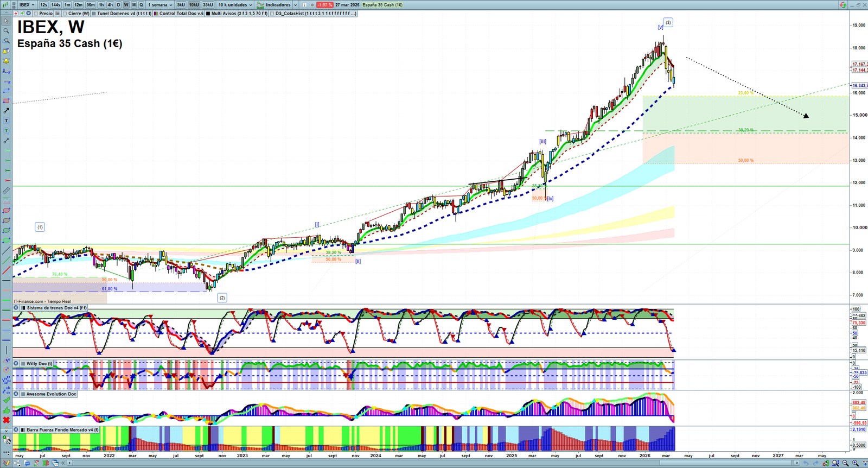Select the 35kU units button

208,5
